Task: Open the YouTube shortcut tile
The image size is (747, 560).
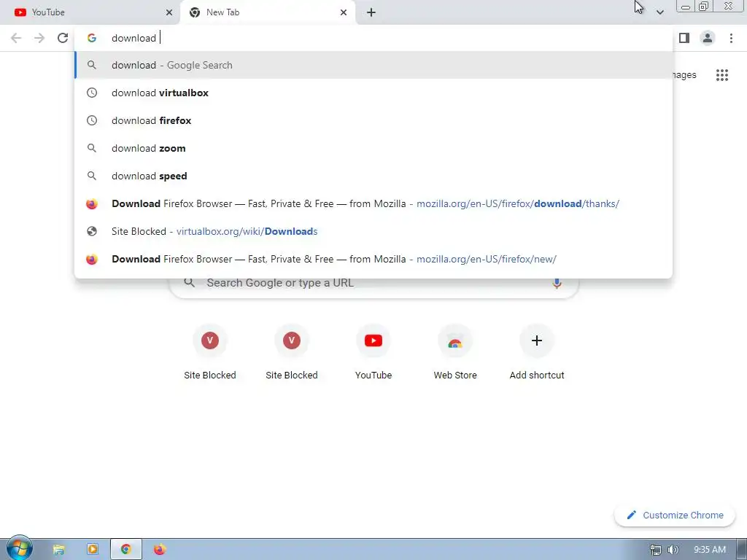Action: (x=373, y=351)
